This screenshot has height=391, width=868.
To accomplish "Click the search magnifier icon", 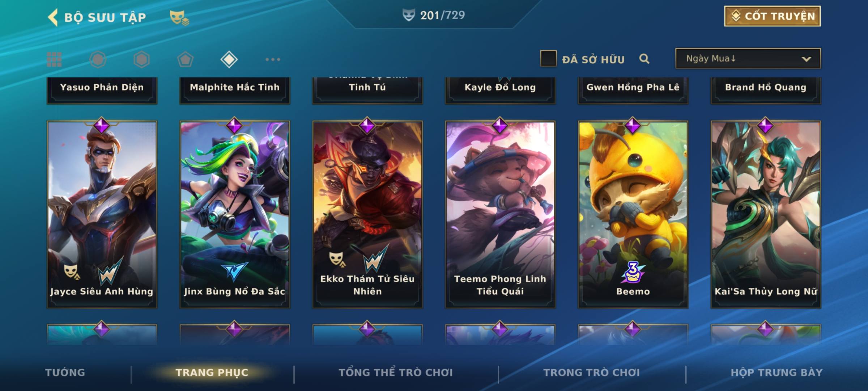I will [x=644, y=59].
